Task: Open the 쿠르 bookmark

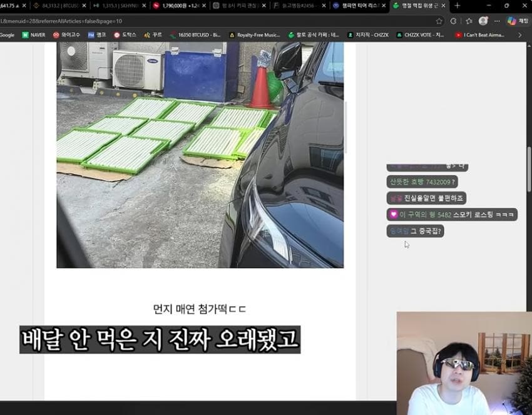Action: 153,35
